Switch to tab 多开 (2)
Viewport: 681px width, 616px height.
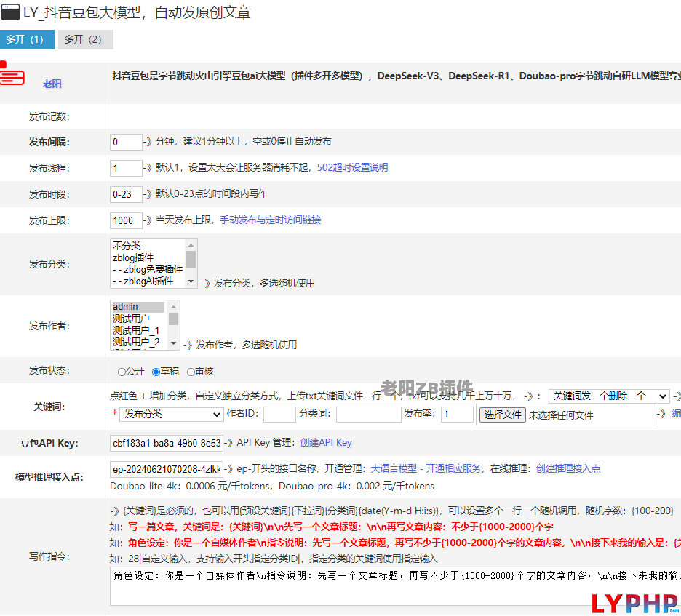pos(86,39)
